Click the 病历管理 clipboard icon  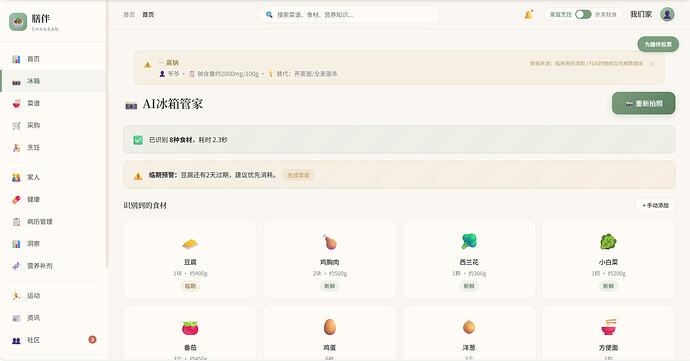coord(16,221)
